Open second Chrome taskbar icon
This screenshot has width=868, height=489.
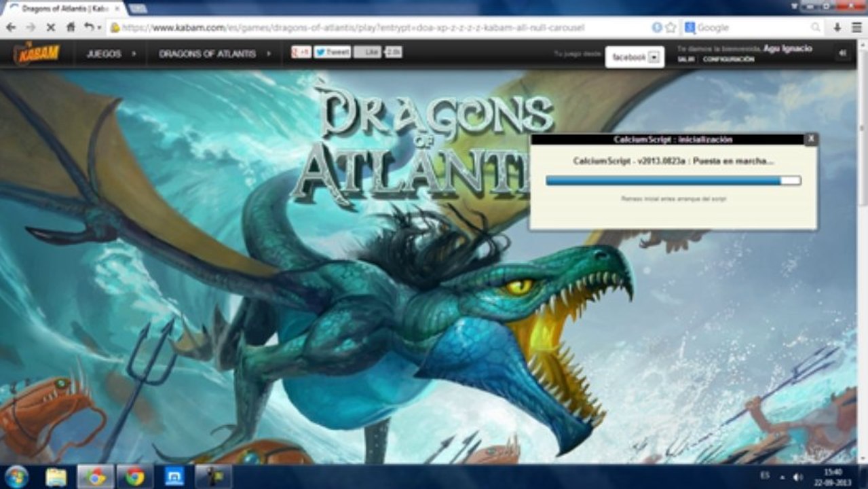[134, 477]
